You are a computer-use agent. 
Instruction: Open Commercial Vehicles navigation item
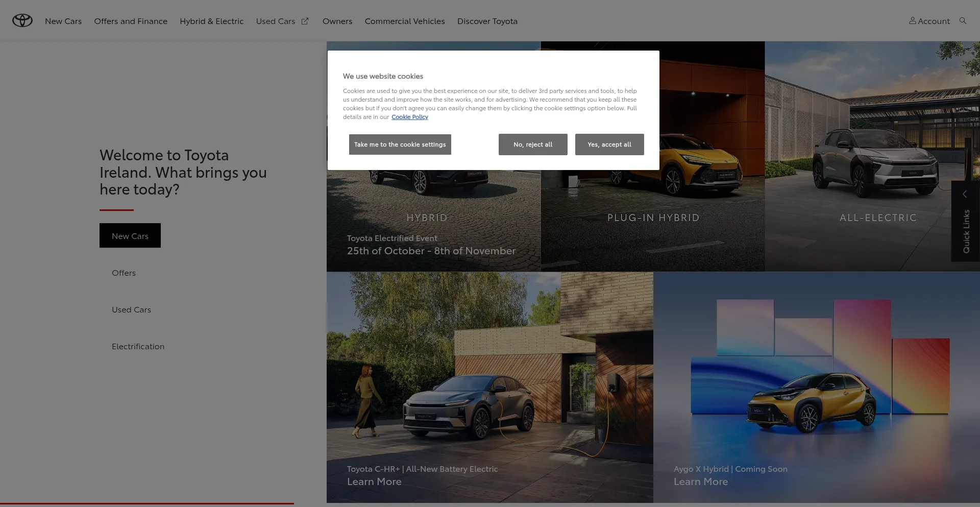(405, 21)
